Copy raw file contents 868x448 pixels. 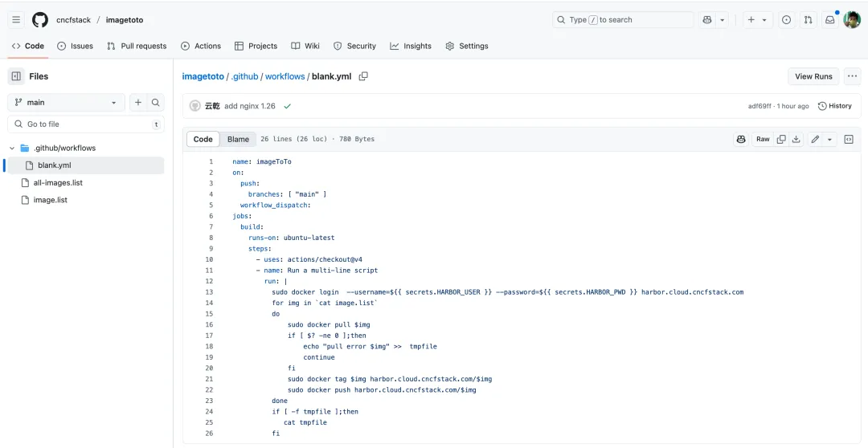[781, 139]
